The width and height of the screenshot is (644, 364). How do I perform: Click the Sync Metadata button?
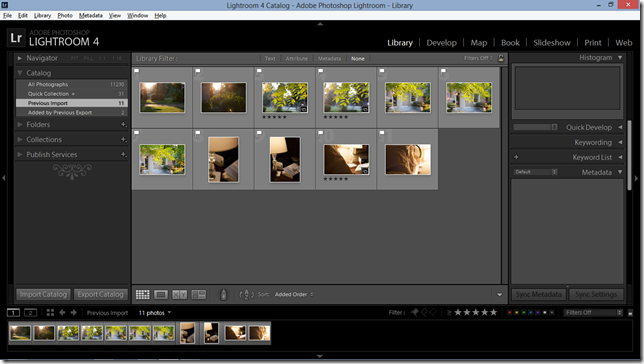538,295
